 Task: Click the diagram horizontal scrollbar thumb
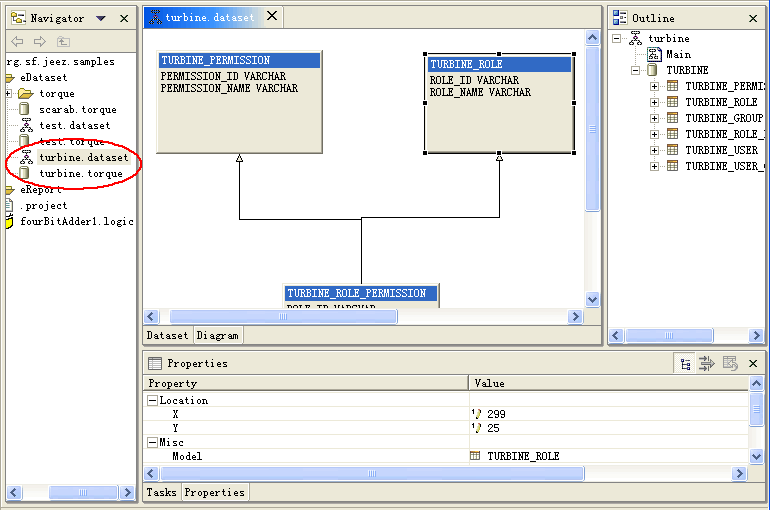tap(283, 317)
